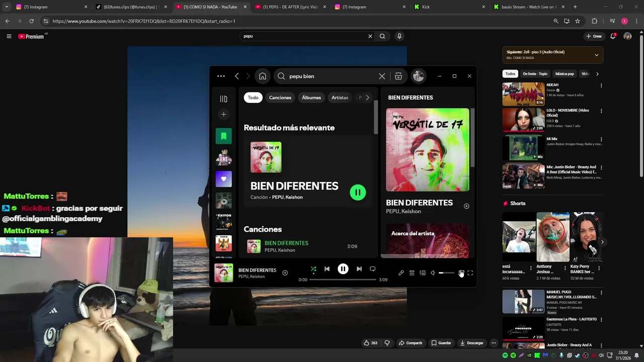Viewport: 644px width, 362px height.
Task: Click Spotify song progress bar
Action: pos(343,280)
